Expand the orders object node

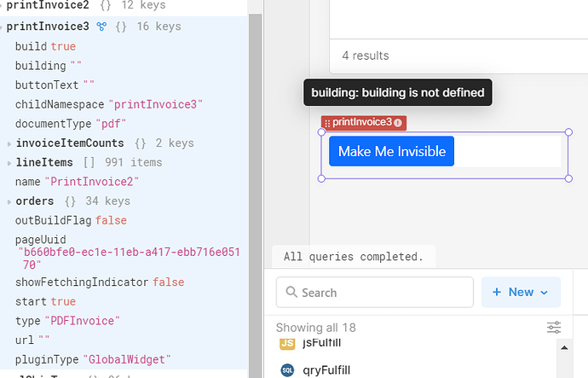(9, 201)
